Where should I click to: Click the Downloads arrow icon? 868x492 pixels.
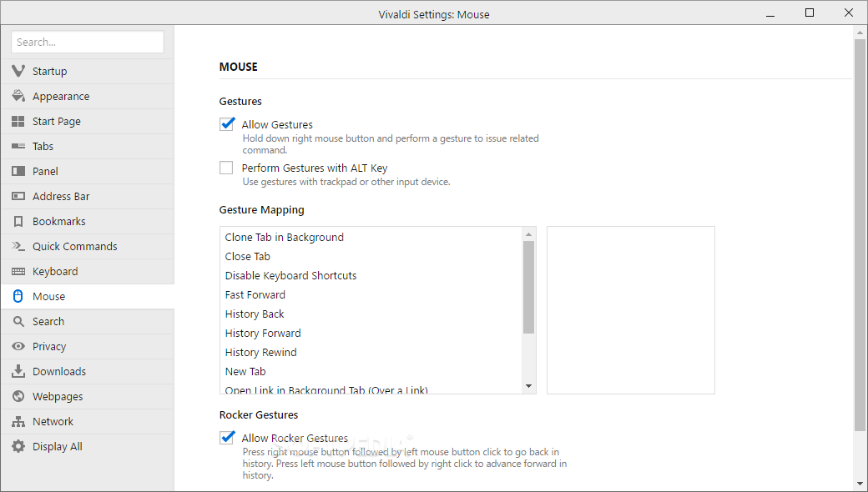point(18,371)
